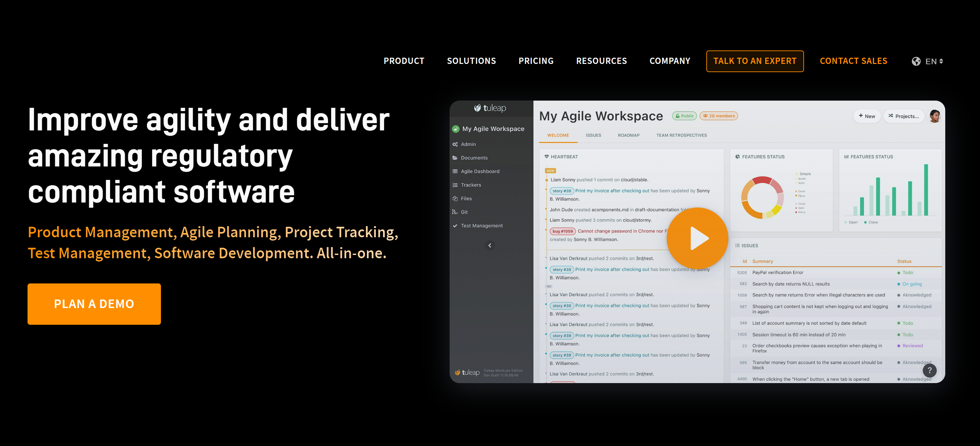The image size is (980, 446).
Task: Play the Tuleap demo video
Action: point(697,238)
